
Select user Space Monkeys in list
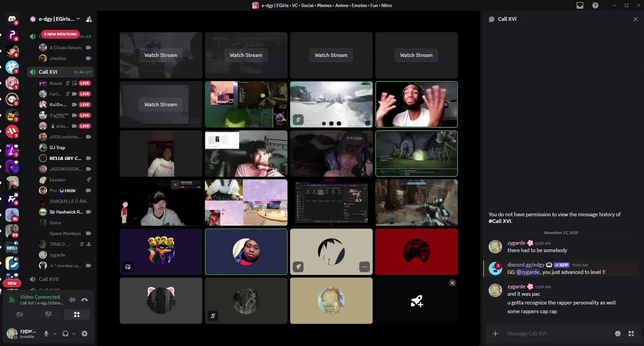click(x=65, y=234)
